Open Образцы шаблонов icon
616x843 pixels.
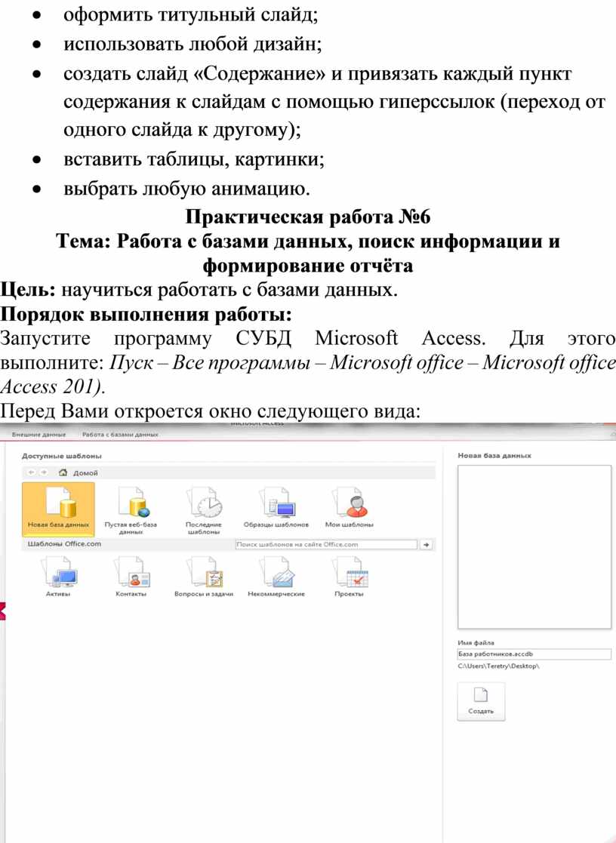pyautogui.click(x=276, y=507)
